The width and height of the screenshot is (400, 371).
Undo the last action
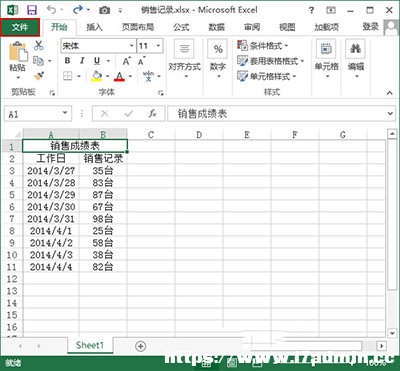51,10
